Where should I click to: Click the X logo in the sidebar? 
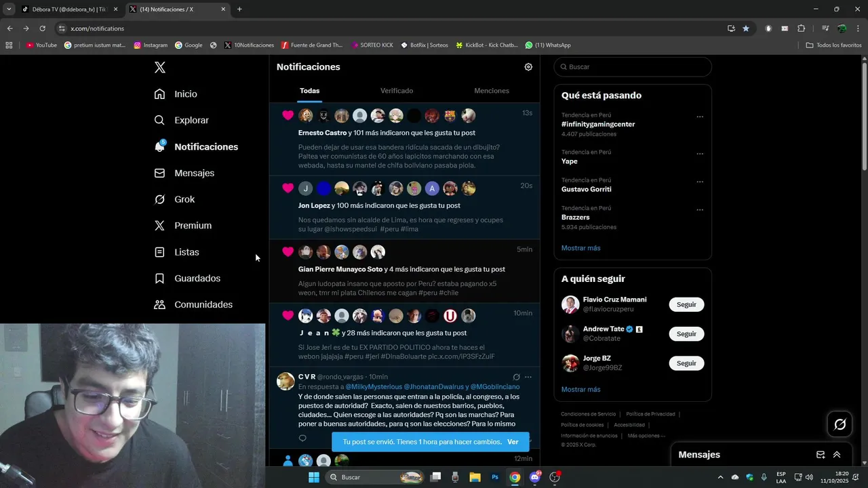(159, 67)
